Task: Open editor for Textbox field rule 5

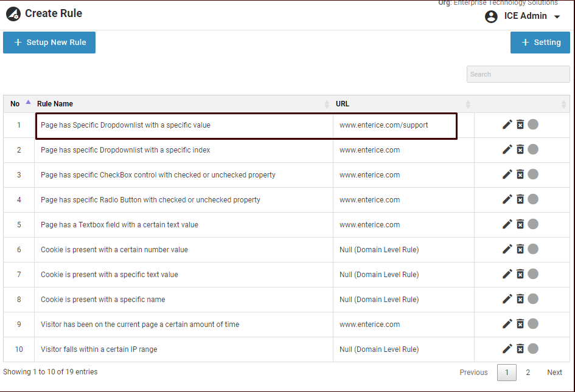Action: 507,224
